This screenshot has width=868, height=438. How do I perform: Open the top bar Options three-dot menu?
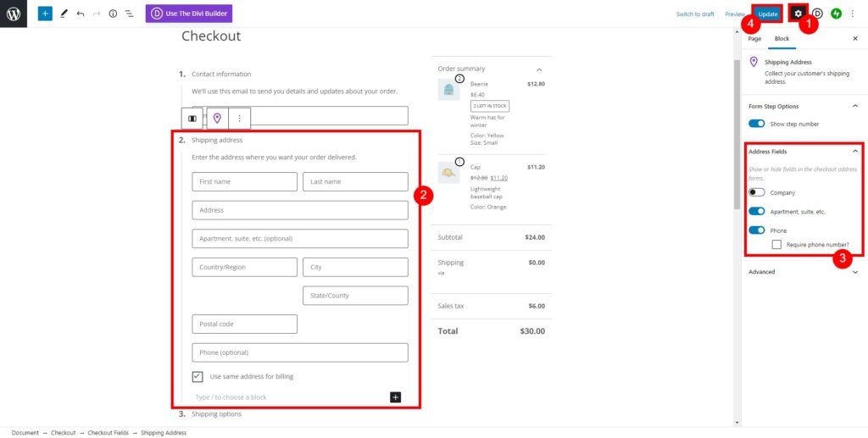tap(853, 14)
